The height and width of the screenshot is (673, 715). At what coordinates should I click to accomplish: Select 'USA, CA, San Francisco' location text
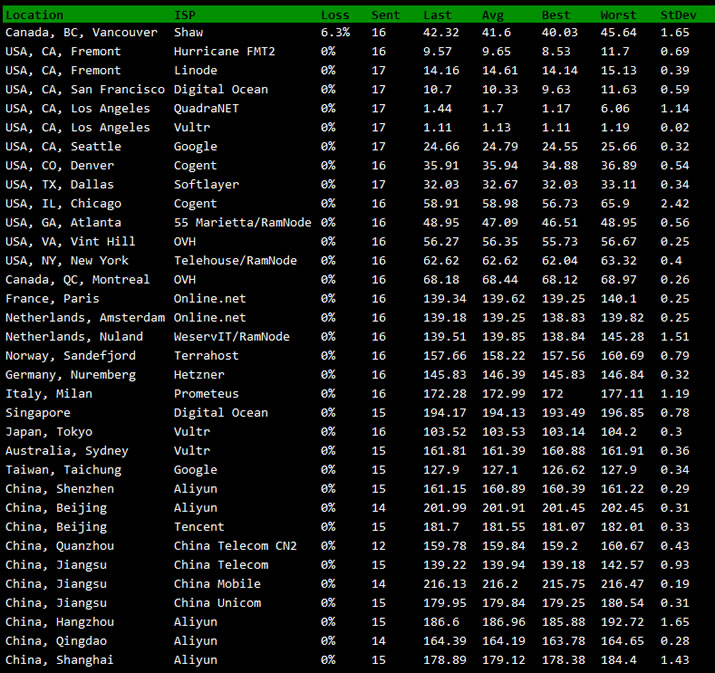(85, 89)
